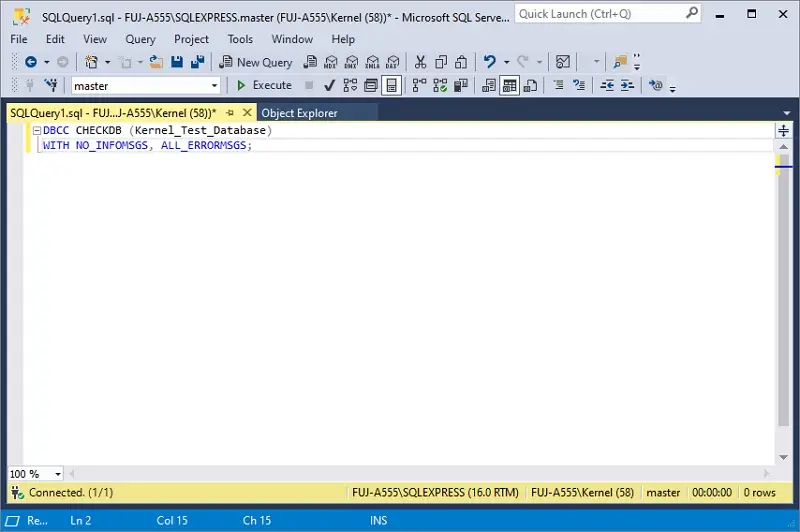Collapse the DBCC CHECKDB code outline
Screen dimensions: 800x532
click(x=37, y=131)
